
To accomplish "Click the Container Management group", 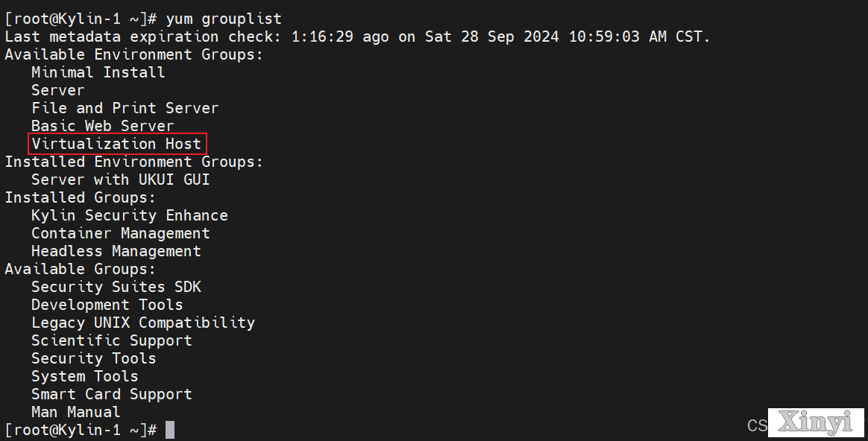I will (x=121, y=233).
